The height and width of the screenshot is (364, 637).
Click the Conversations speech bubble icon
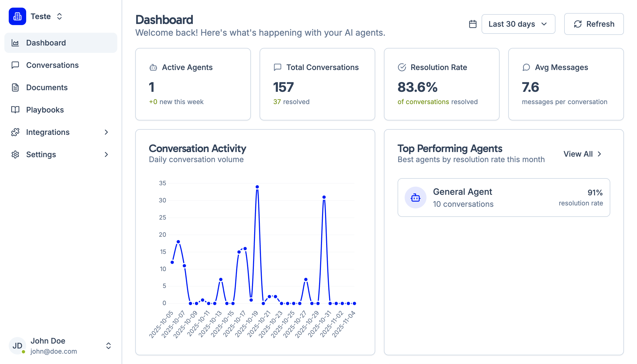(15, 65)
